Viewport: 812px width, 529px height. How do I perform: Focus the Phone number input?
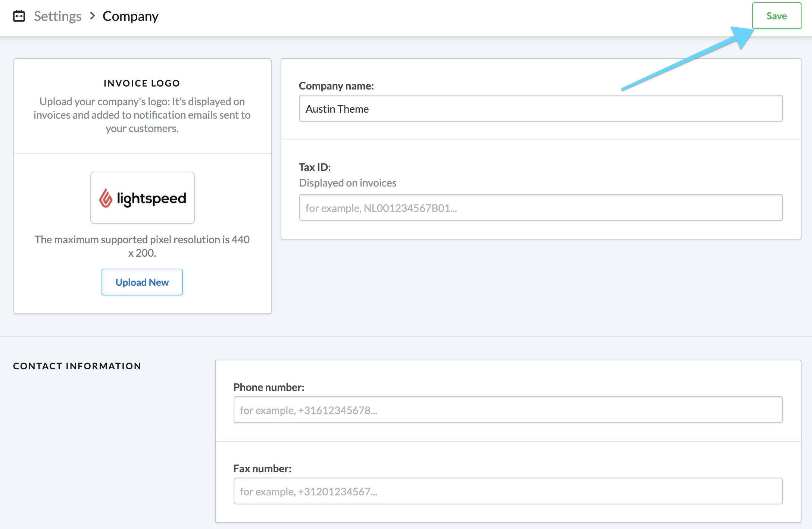(507, 410)
